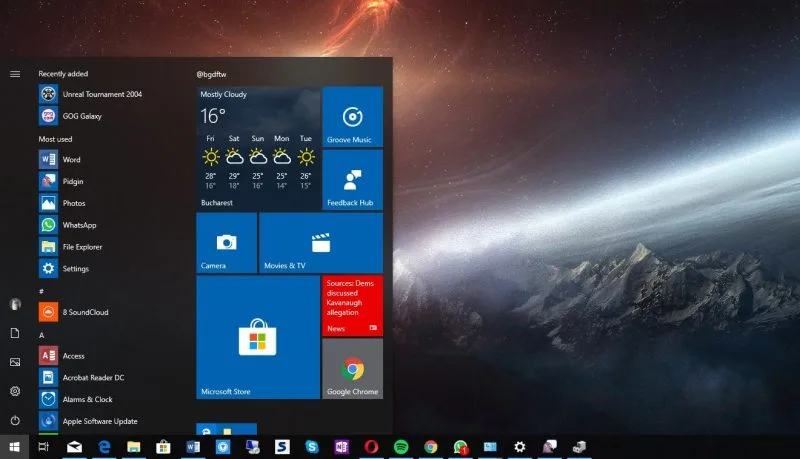The width and height of the screenshot is (800, 459).
Task: Open the Bucharest weather tile
Action: point(257,148)
